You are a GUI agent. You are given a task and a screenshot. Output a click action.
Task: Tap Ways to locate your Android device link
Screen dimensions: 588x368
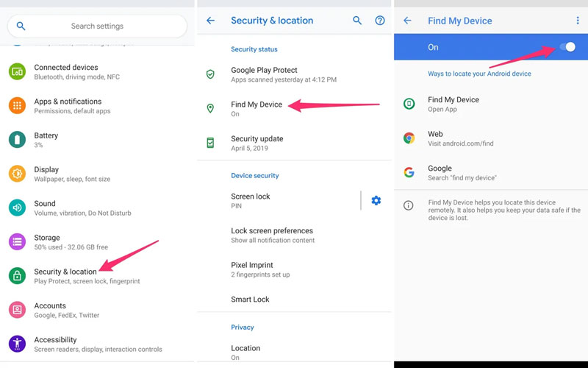(479, 74)
